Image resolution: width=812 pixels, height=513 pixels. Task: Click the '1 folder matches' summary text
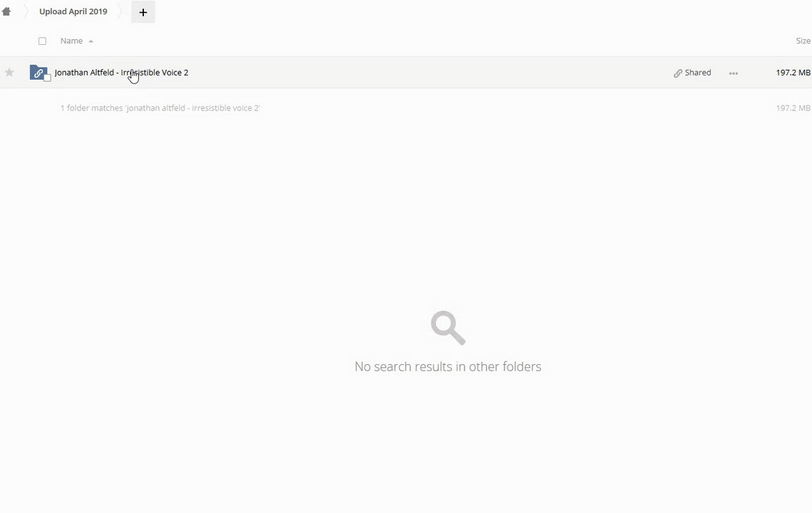click(160, 108)
